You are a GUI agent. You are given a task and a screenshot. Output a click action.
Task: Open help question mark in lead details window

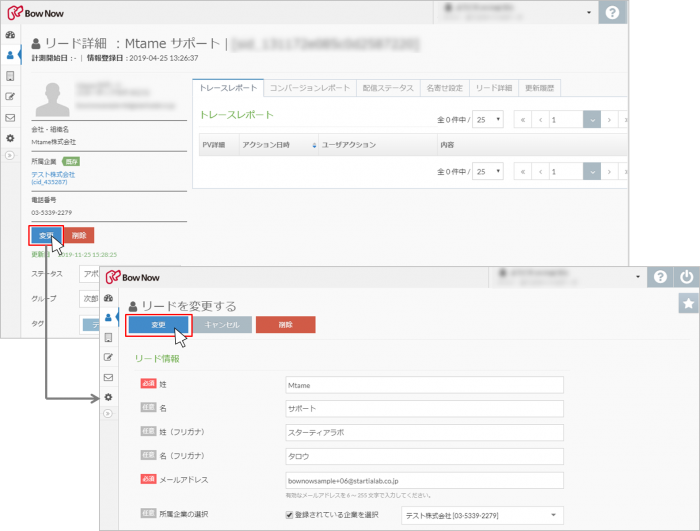612,12
